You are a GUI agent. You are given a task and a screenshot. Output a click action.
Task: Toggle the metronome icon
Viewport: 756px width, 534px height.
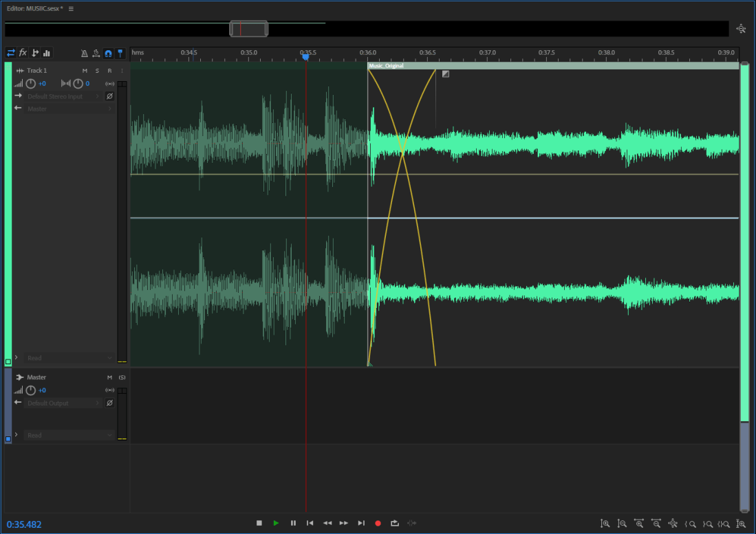coord(85,53)
